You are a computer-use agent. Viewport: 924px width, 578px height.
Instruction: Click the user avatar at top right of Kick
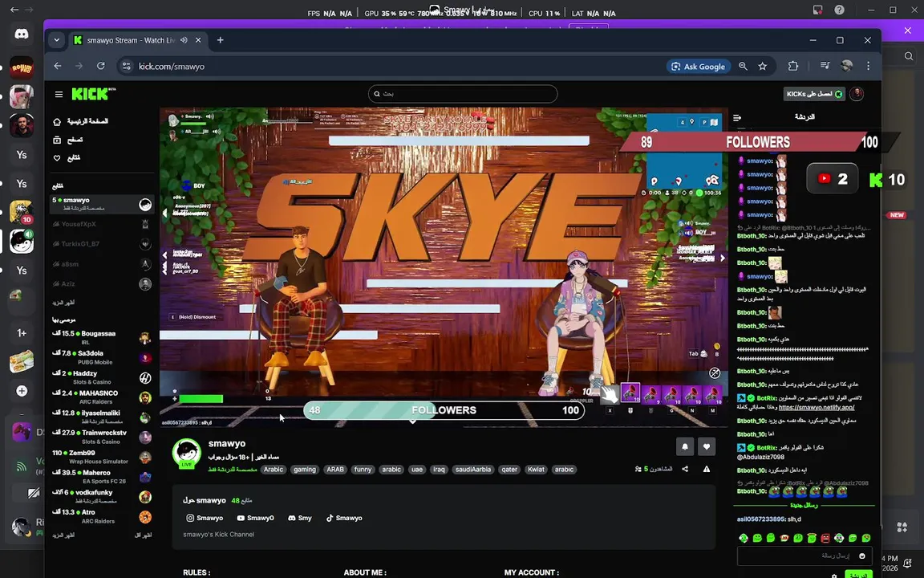tap(857, 94)
